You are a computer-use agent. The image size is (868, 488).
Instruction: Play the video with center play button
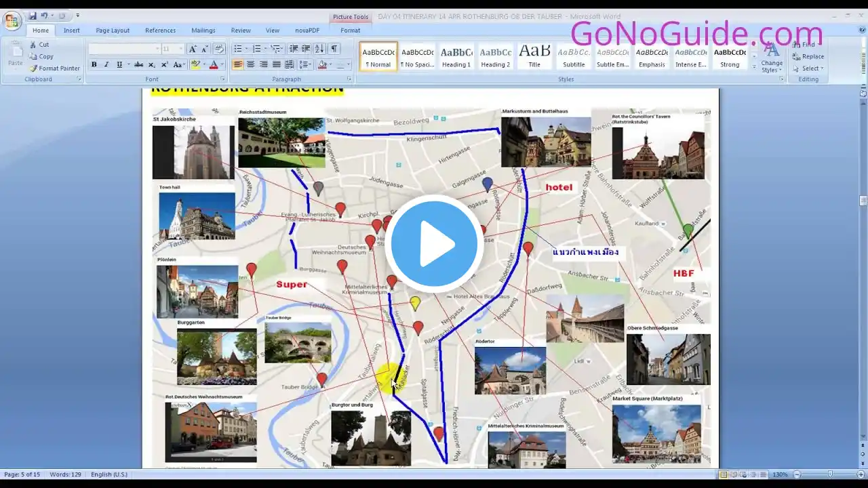[x=434, y=243]
